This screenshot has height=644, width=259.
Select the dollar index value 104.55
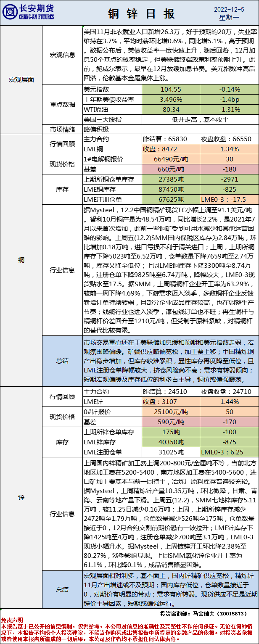click(171, 90)
